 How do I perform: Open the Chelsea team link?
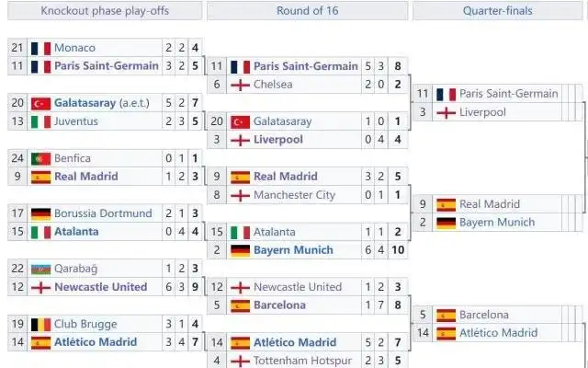click(273, 85)
